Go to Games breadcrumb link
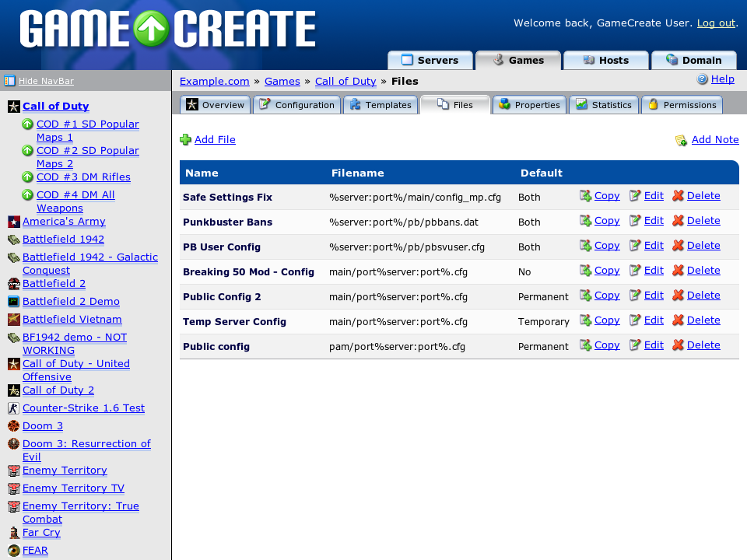This screenshot has width=747, height=560. coord(282,82)
